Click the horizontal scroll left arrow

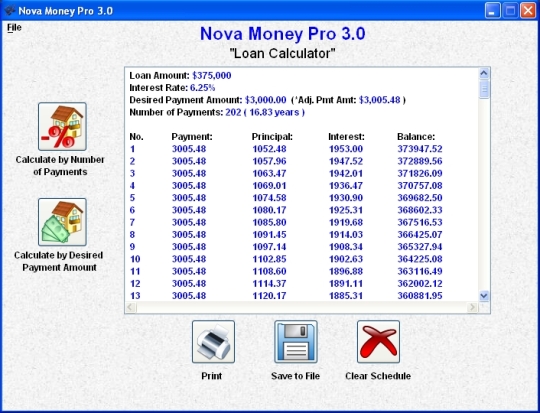pos(131,307)
